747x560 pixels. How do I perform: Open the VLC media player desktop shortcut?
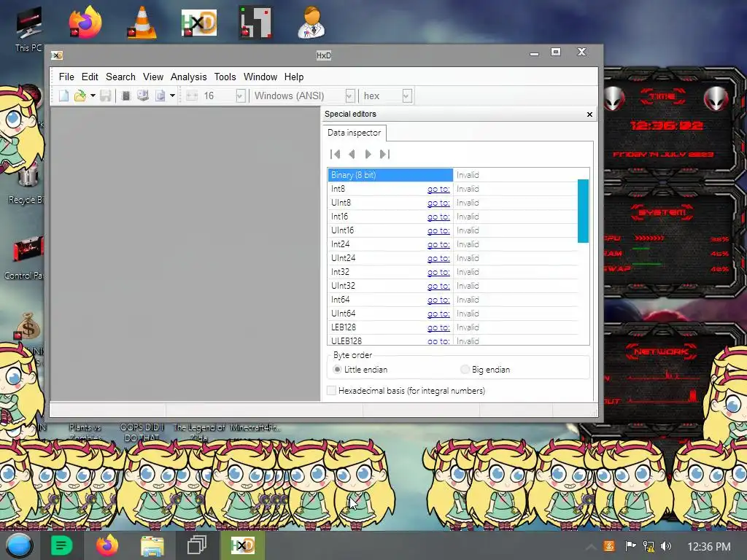(x=142, y=22)
